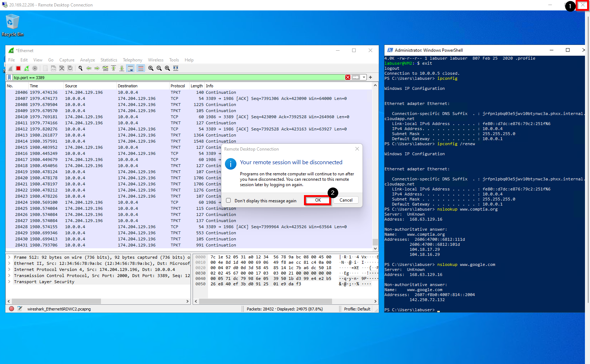The image size is (590, 364).
Task: Click the PowerShell window title bar icon
Action: click(390, 50)
